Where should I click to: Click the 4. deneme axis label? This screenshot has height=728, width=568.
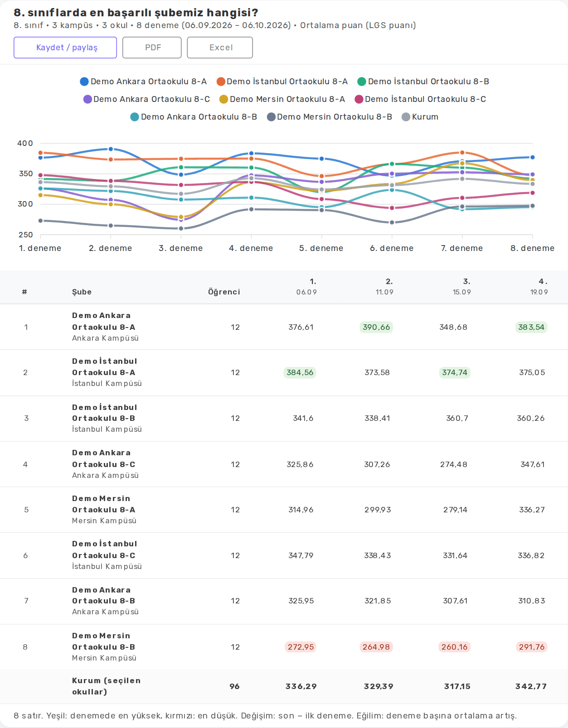click(251, 248)
